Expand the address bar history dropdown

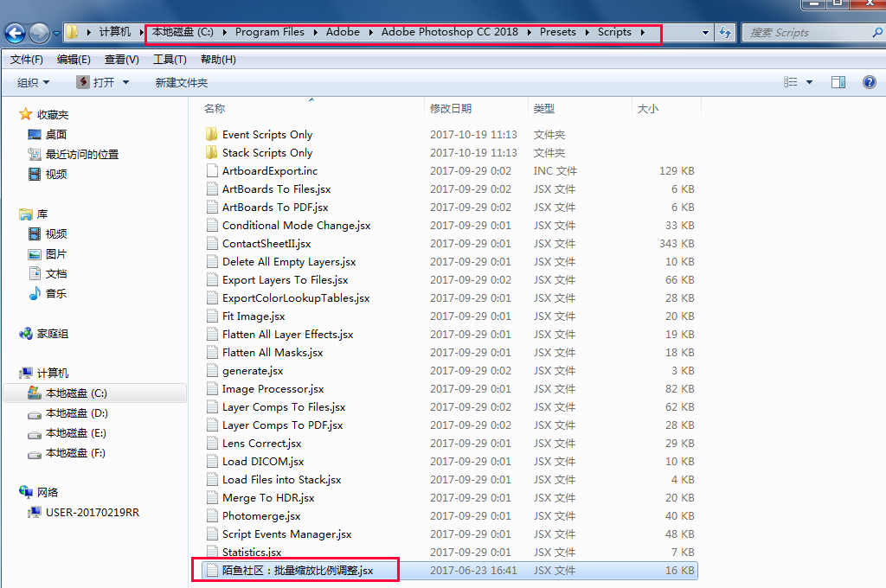coord(705,33)
